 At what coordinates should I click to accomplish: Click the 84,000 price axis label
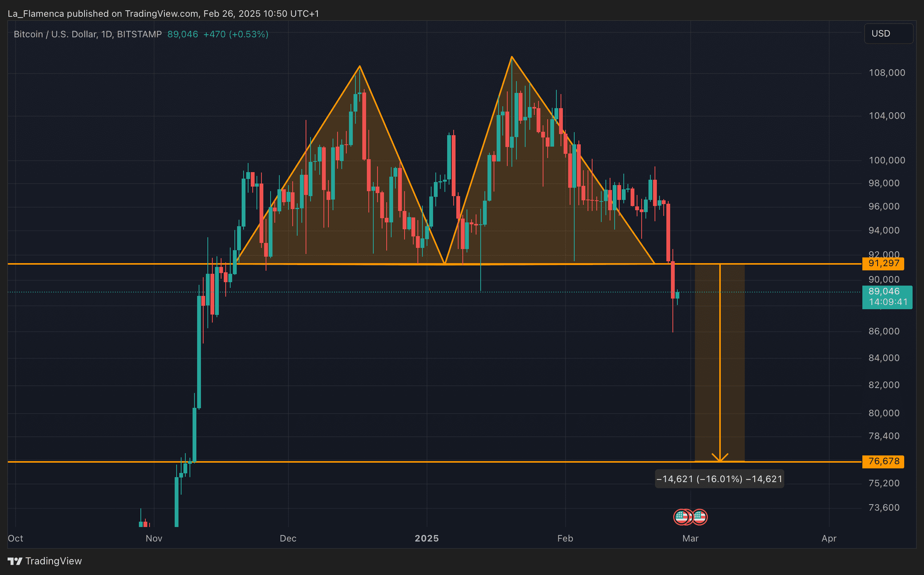coord(884,358)
